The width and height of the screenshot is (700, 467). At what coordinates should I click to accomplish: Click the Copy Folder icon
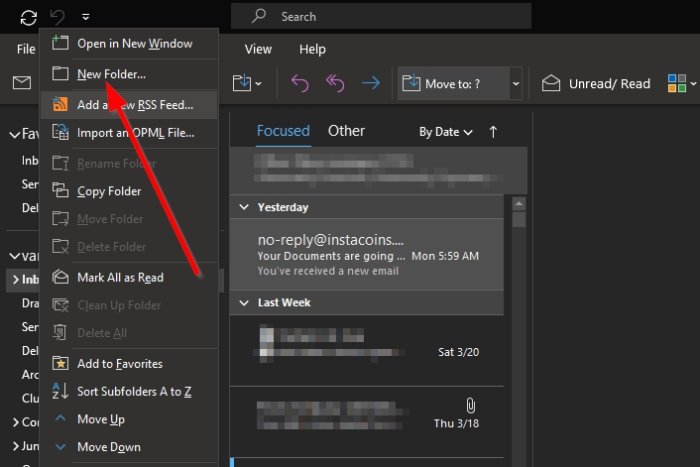[60, 190]
